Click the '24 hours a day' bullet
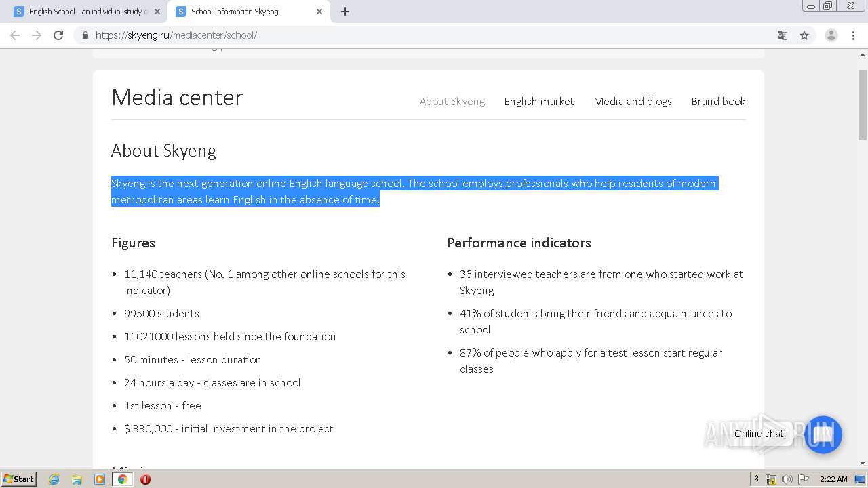The width and height of the screenshot is (868, 488). 212,383
